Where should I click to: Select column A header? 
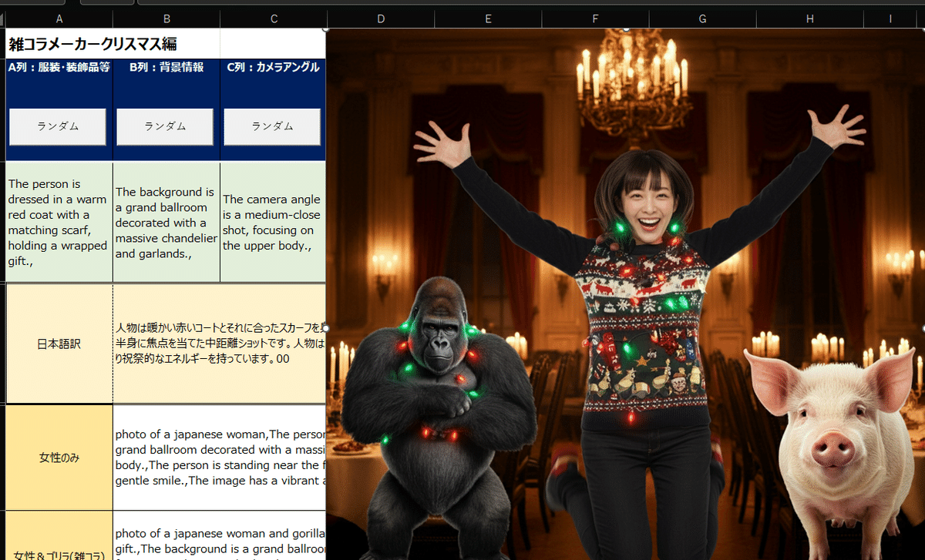(x=59, y=18)
